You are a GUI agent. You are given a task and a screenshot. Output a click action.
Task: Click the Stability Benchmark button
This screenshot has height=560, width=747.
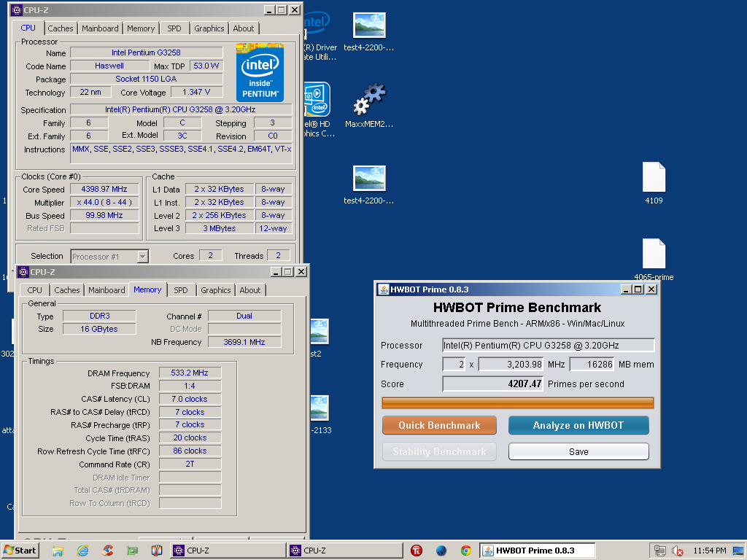[x=439, y=451]
